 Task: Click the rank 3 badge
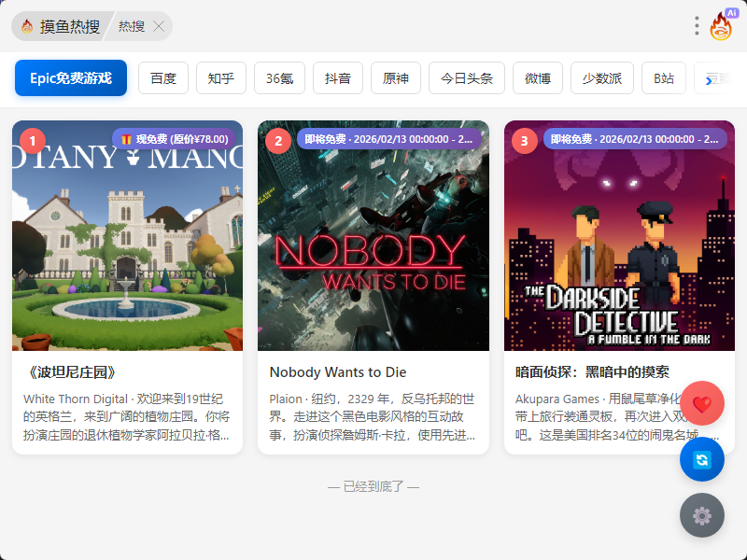pos(525,141)
